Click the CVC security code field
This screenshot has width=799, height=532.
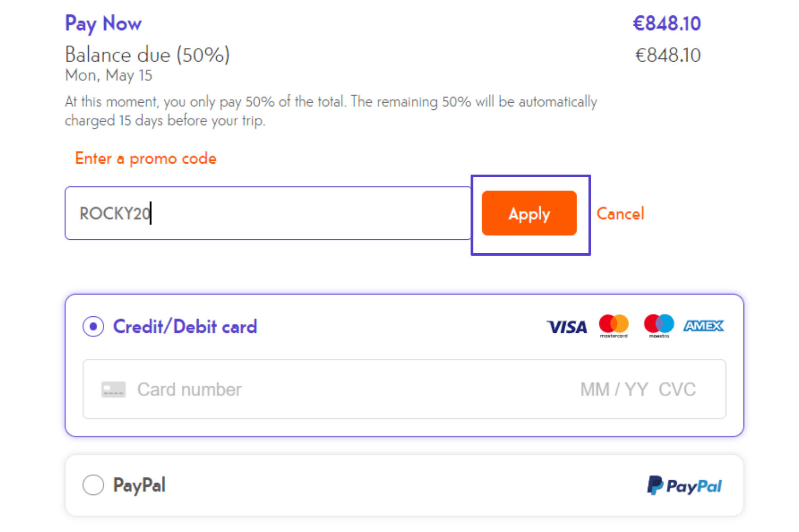coord(677,389)
